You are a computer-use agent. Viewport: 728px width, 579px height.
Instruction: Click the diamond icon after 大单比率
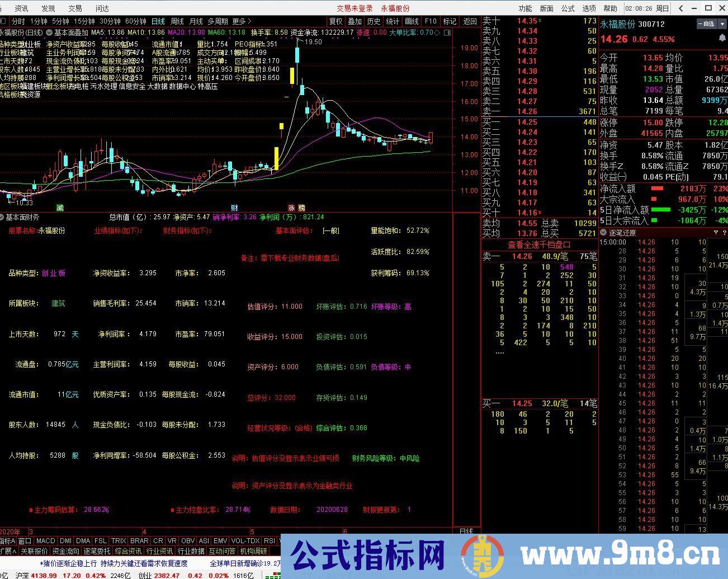point(437,32)
